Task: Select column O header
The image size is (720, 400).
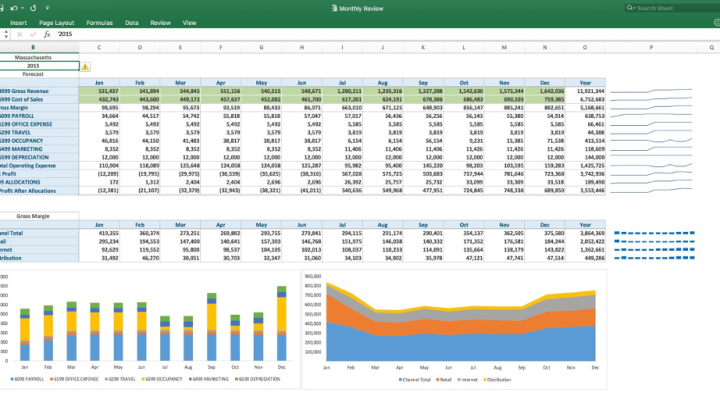Action: [x=585, y=47]
